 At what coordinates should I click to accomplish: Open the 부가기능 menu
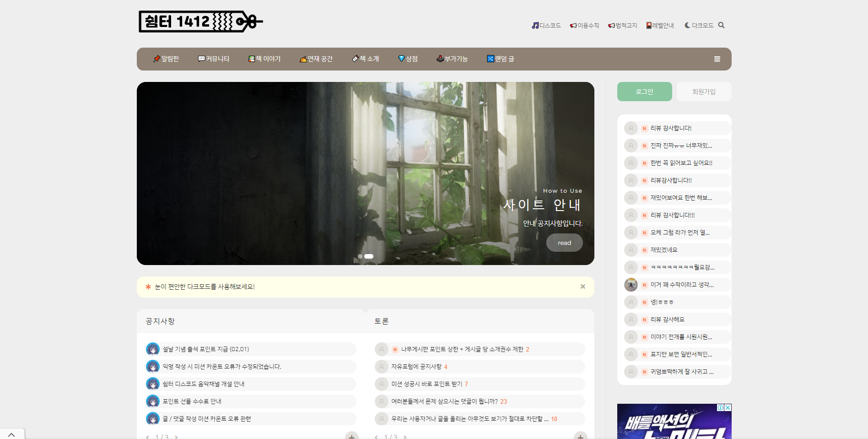(452, 59)
